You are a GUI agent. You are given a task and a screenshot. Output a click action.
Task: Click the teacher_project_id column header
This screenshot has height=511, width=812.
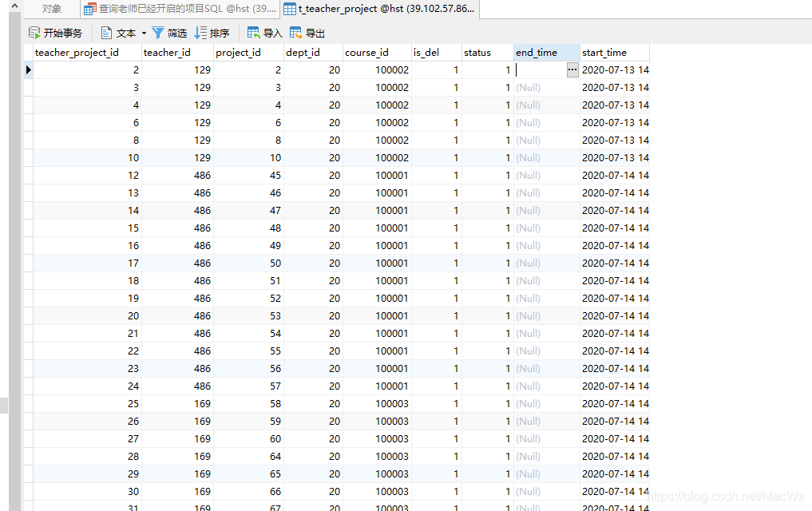point(87,52)
